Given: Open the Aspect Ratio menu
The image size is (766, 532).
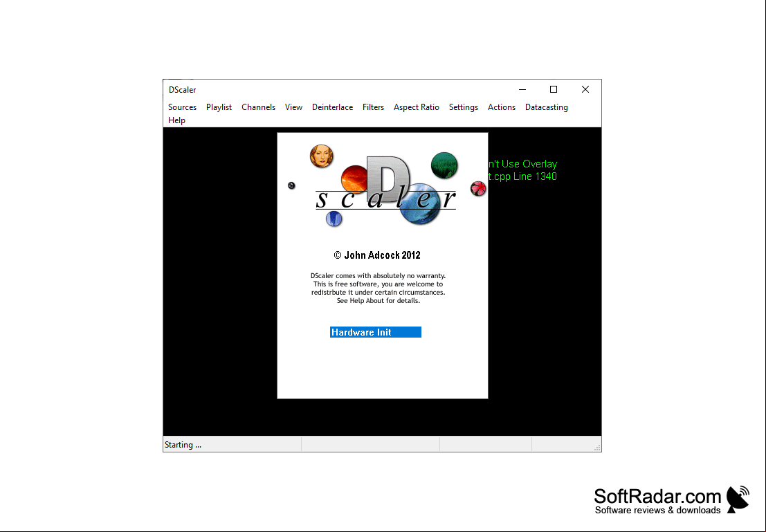Looking at the screenshot, I should 417,107.
